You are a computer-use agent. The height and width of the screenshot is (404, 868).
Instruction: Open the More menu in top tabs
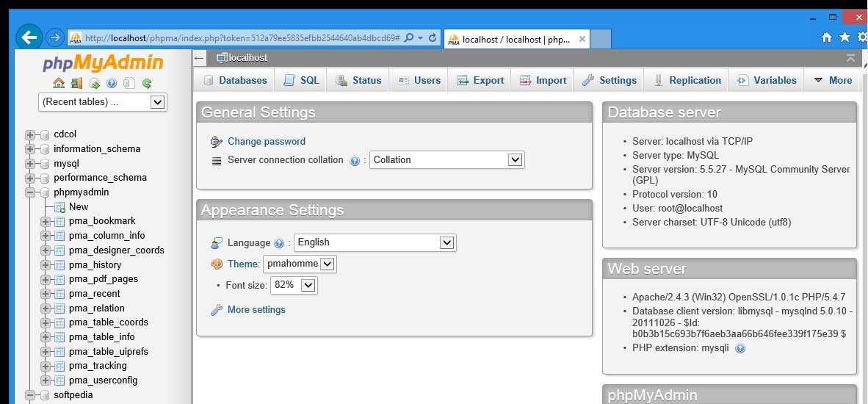pyautogui.click(x=833, y=80)
